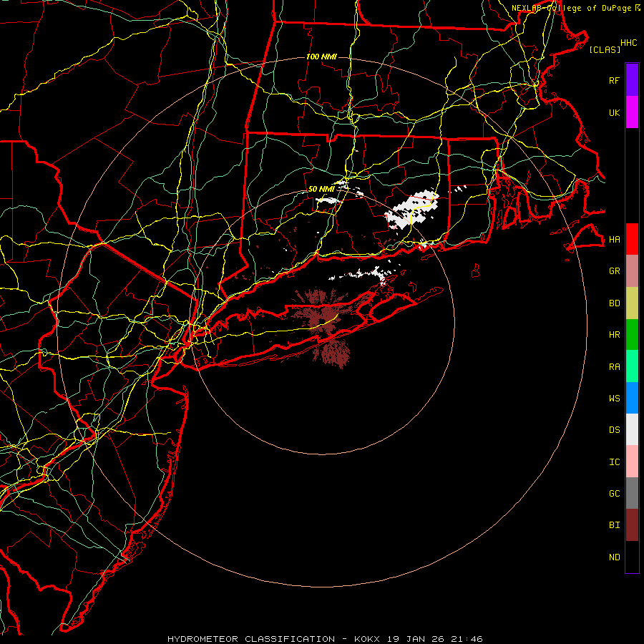The width and height of the screenshot is (644, 644).
Task: Click the "GR" legend label
Action: tap(614, 271)
